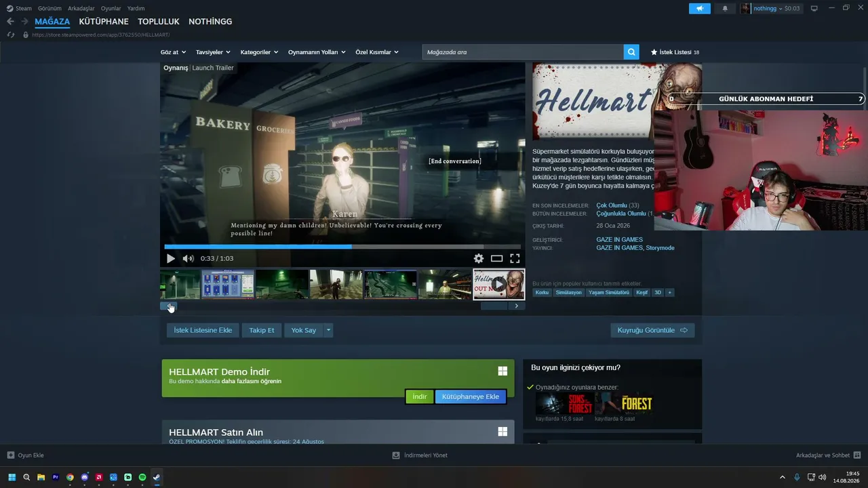Open the Arkadaşlar menu
This screenshot has width=868, height=488.
[x=81, y=8]
